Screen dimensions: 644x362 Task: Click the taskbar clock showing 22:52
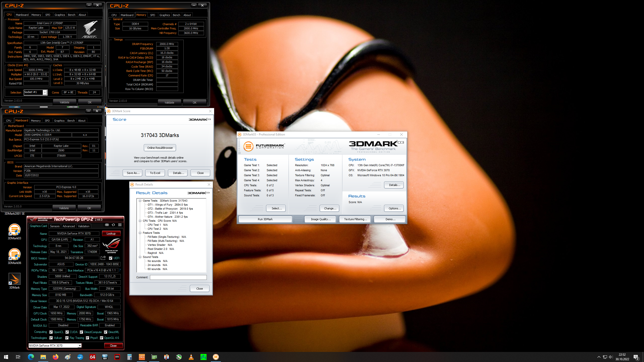[x=622, y=357]
